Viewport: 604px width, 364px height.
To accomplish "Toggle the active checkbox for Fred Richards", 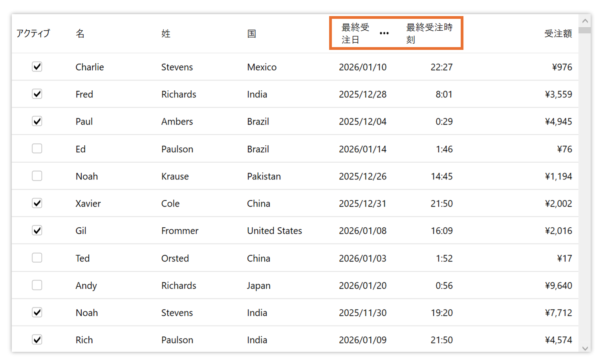I will pos(37,94).
